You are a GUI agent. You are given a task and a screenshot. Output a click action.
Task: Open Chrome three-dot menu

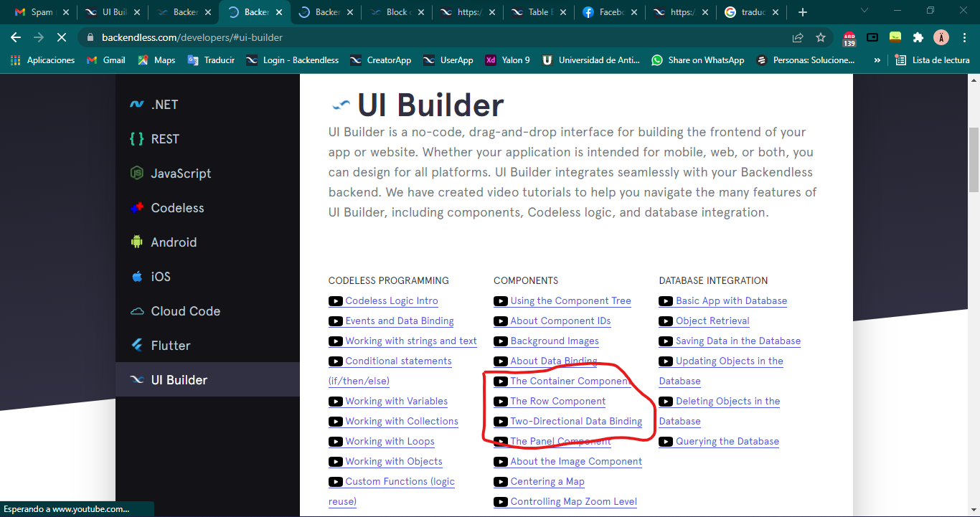[x=963, y=37]
